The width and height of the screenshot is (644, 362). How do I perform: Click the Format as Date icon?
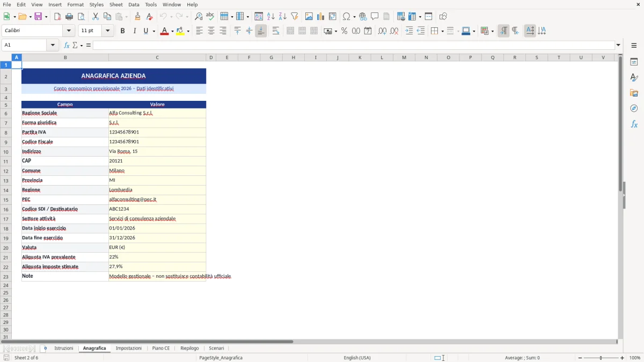[368, 31]
